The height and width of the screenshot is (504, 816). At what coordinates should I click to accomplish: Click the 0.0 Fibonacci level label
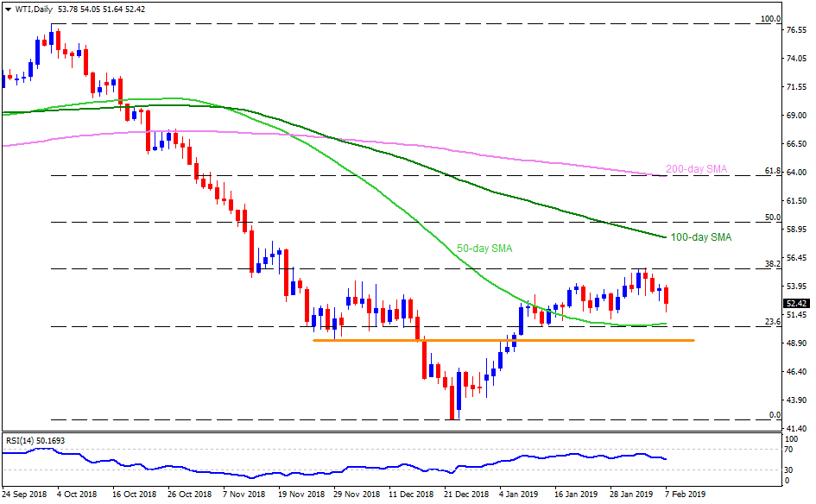[775, 415]
